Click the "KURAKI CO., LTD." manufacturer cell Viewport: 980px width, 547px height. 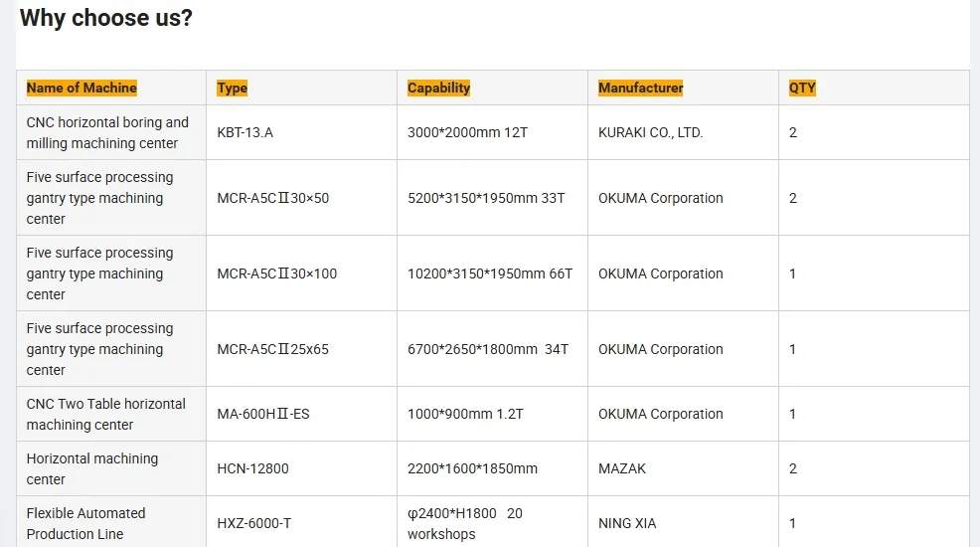pyautogui.click(x=650, y=132)
